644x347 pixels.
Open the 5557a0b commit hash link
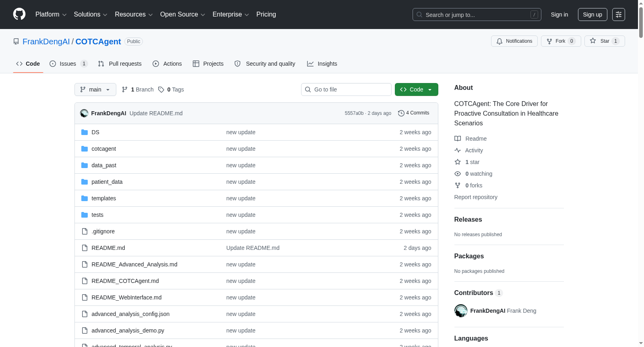(x=354, y=113)
